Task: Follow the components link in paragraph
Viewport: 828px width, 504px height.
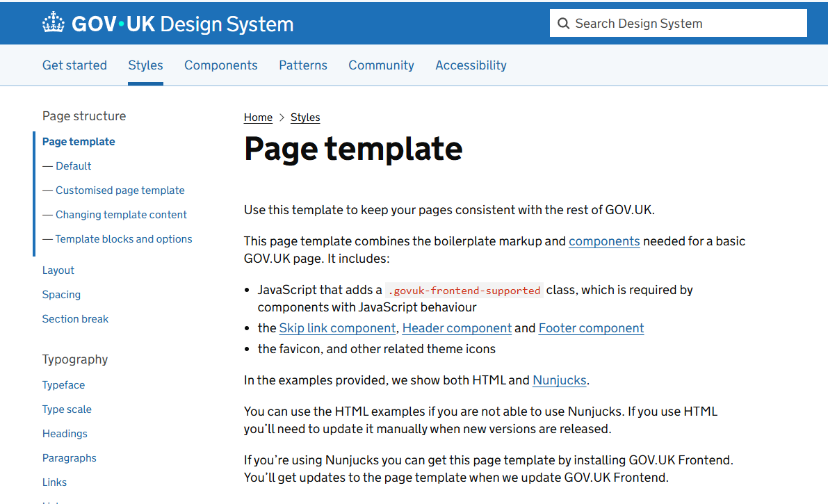Action: point(604,241)
